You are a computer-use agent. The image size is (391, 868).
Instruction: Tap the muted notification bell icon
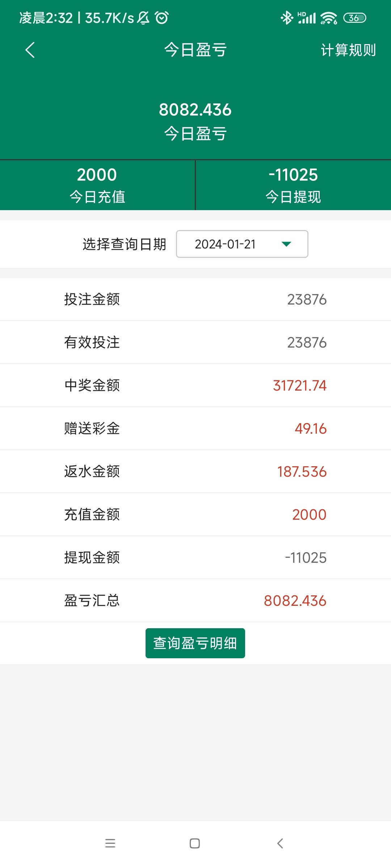pyautogui.click(x=143, y=18)
